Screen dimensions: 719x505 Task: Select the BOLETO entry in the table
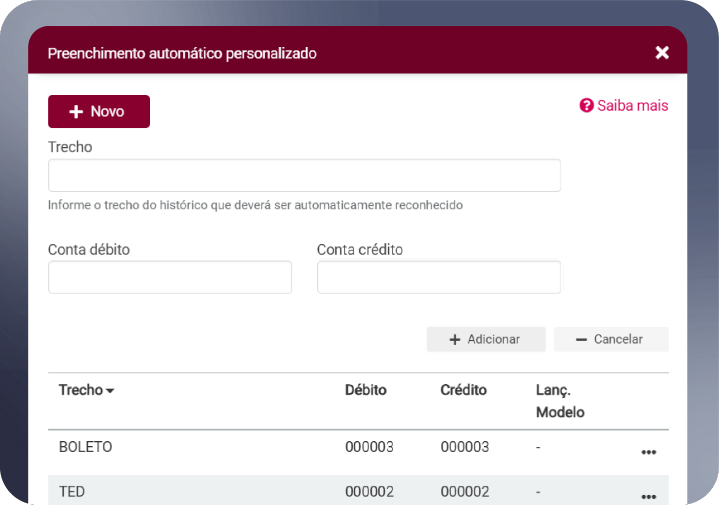(x=85, y=447)
